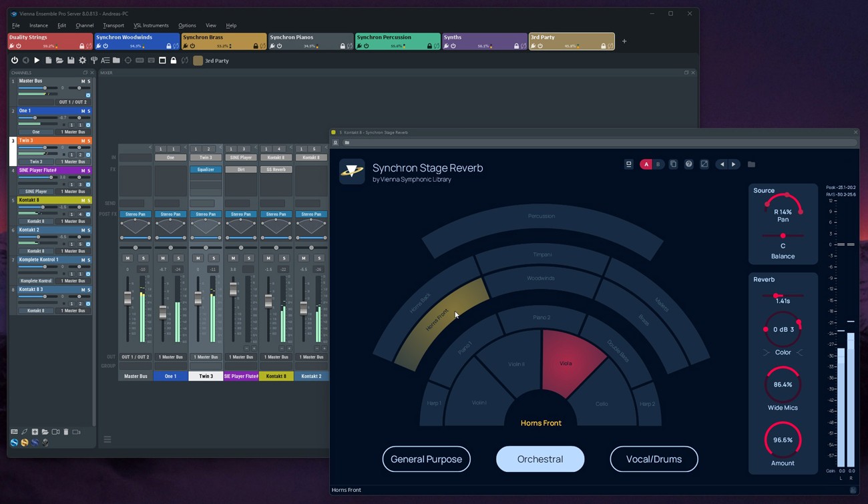
Task: Select the Viola position on the stage
Action: (566, 363)
